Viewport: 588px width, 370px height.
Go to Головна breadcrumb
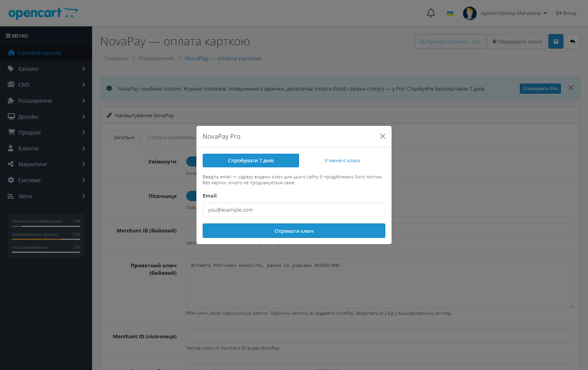coord(116,58)
